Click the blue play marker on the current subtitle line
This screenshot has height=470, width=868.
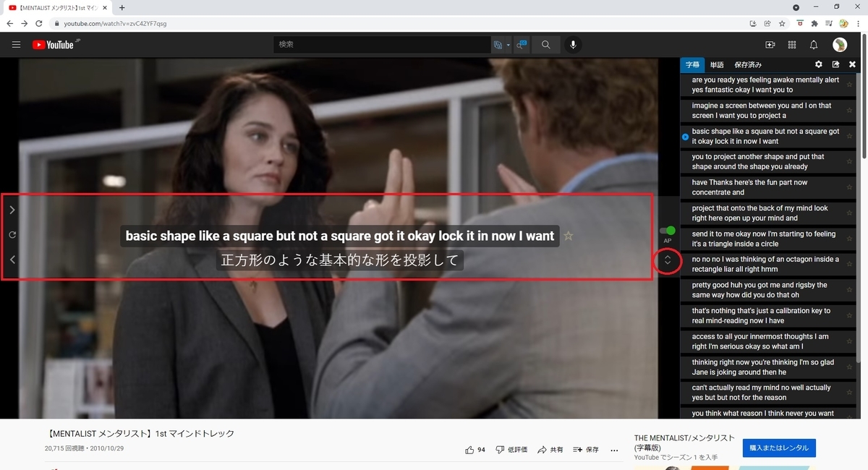coord(686,137)
